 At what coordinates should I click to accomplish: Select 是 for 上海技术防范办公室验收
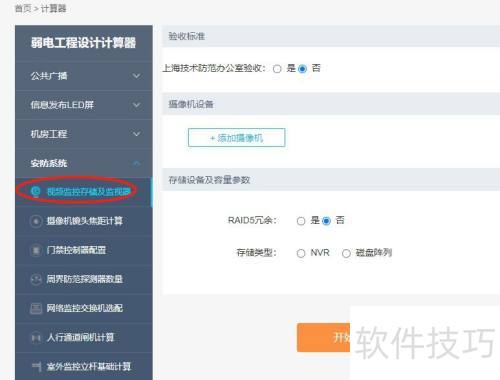pyautogui.click(x=277, y=69)
